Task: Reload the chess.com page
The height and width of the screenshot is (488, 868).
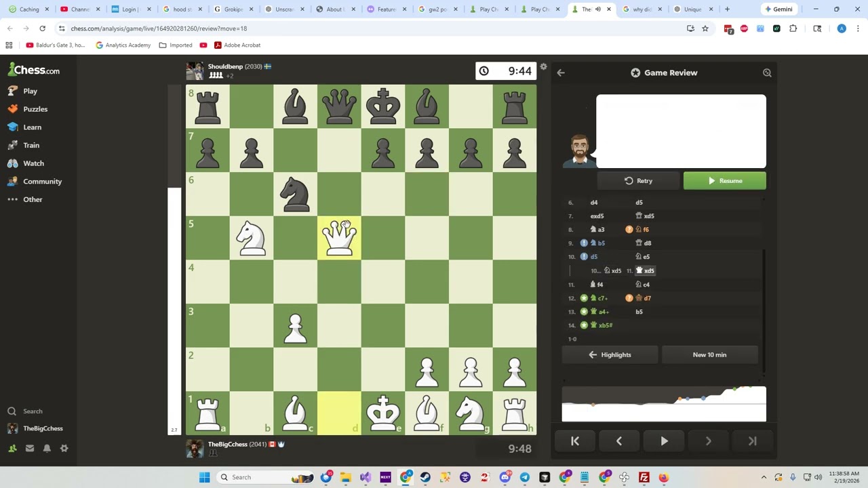Action: click(x=42, y=28)
